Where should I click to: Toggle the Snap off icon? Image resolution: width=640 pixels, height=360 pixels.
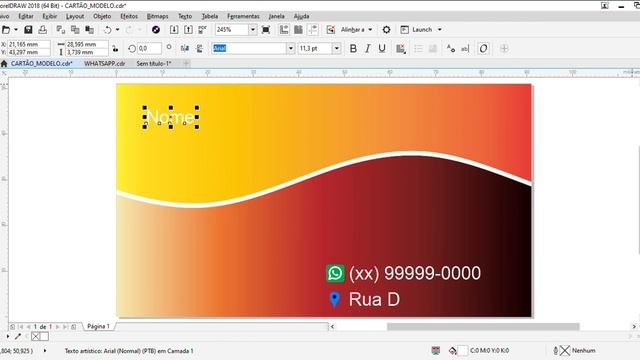[x=331, y=30]
